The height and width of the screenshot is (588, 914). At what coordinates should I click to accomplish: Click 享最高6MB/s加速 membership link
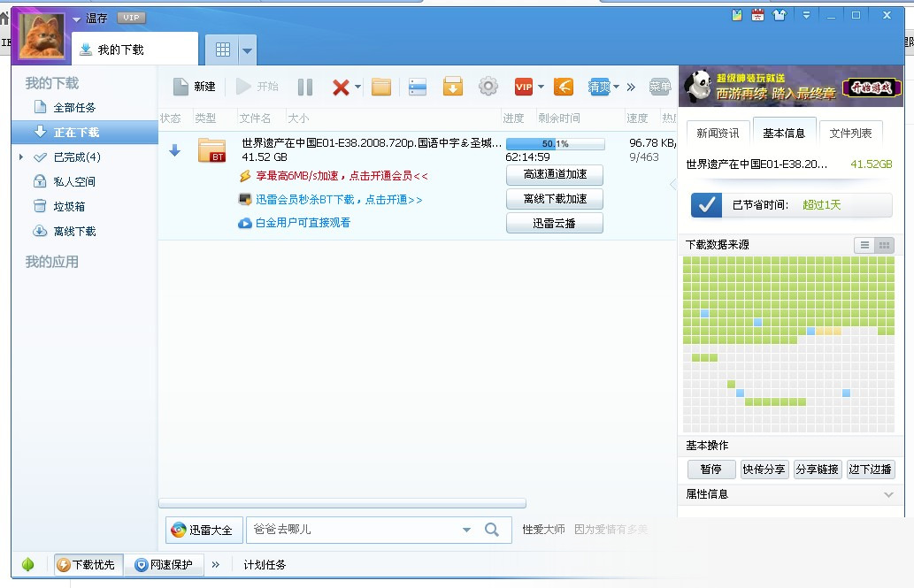pos(342,176)
